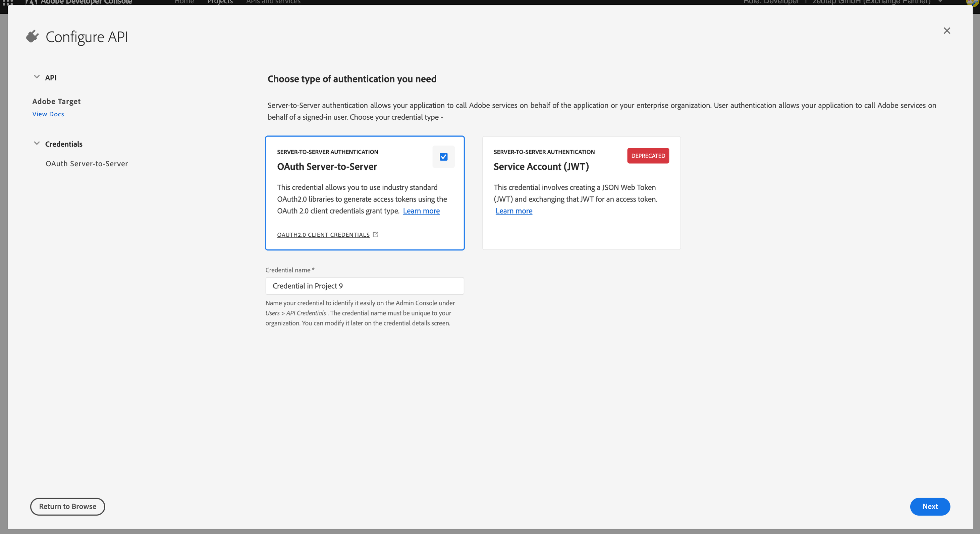
Task: Click the DEPRECATED badge on JWT card
Action: [648, 156]
